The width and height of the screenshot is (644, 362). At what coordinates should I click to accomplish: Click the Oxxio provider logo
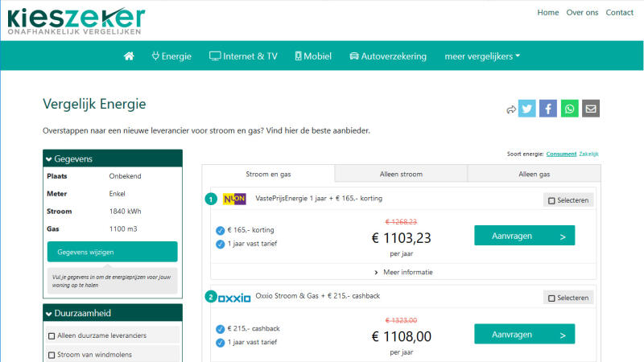click(x=234, y=298)
